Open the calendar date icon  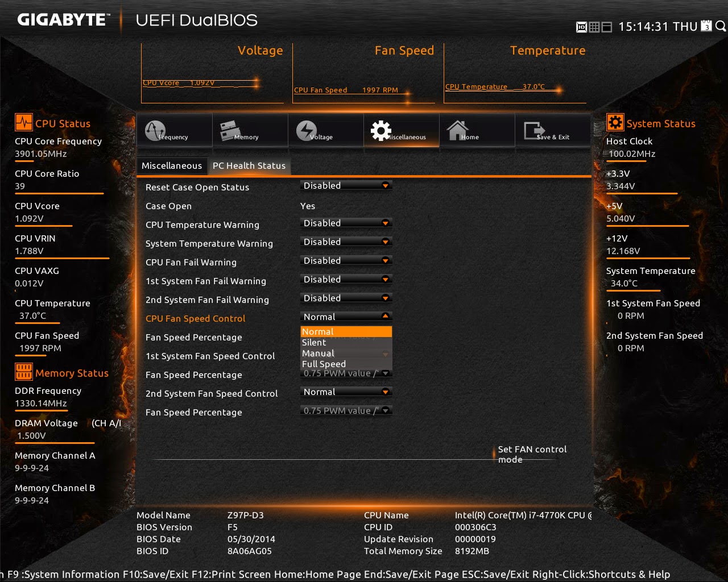706,26
